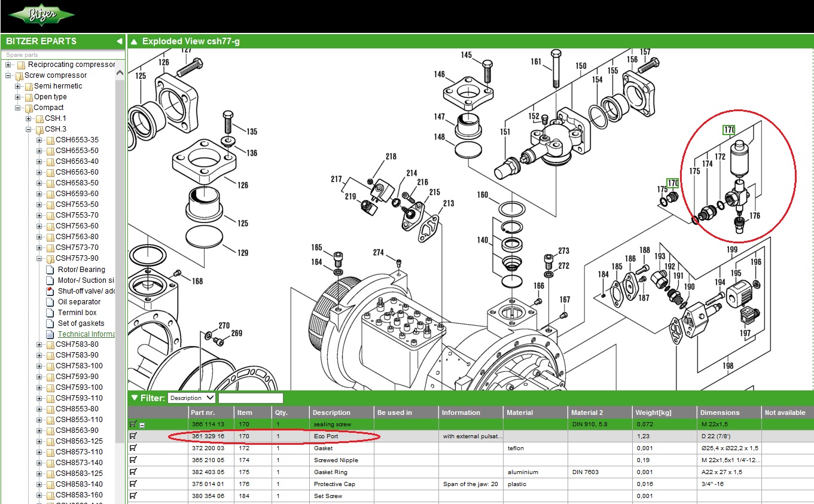Viewport: 814px width, 504px height.
Task: Open the Description filter dropdown
Action: coord(191,398)
